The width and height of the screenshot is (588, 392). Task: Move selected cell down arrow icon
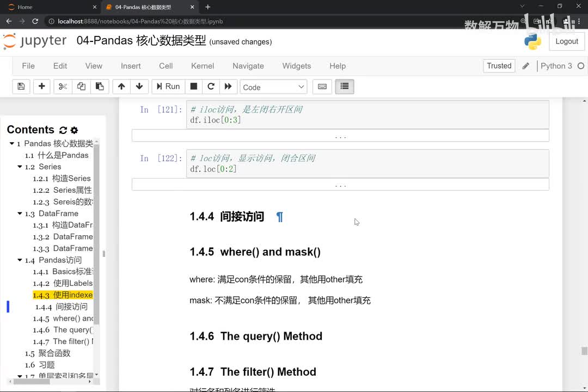pyautogui.click(x=139, y=87)
